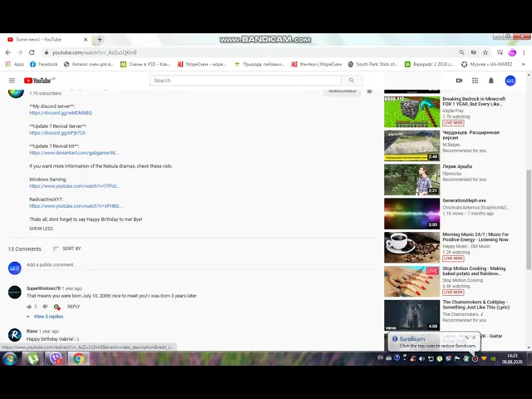
Task: Open the RadioactiveXYT YouTube video link
Action: (76, 206)
